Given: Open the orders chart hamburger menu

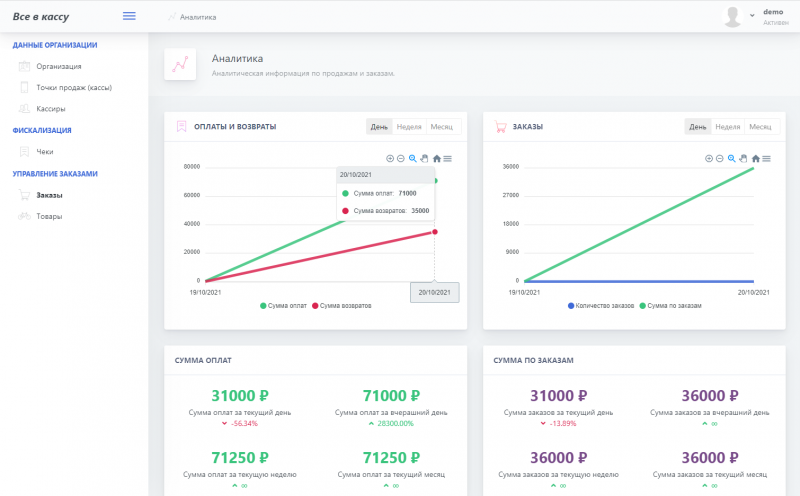Looking at the screenshot, I should click(767, 158).
